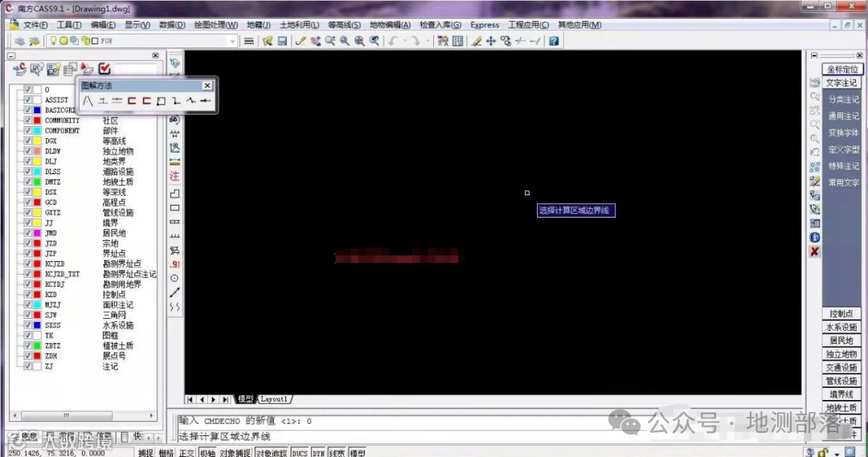Click the stepped polygon tool in vertical toolbar
Image resolution: width=868 pixels, height=457 pixels.
(x=174, y=194)
